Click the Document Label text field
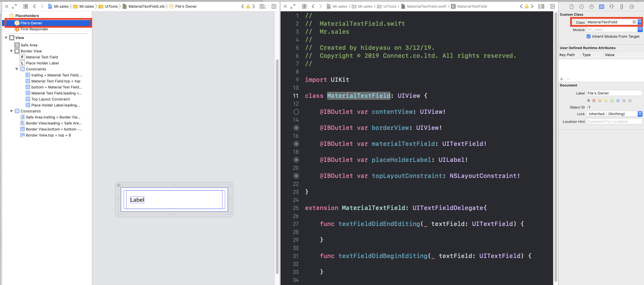Image resolution: width=644 pixels, height=285 pixels. point(614,93)
